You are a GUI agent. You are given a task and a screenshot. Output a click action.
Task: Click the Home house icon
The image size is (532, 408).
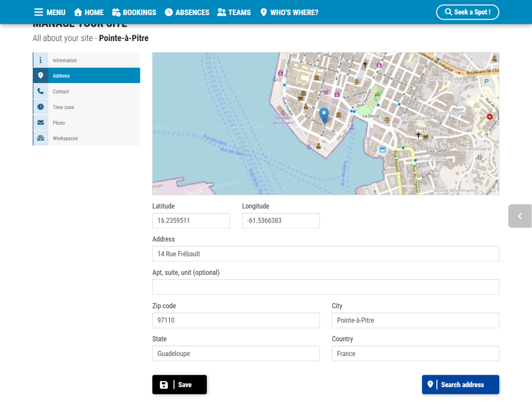pyautogui.click(x=78, y=12)
